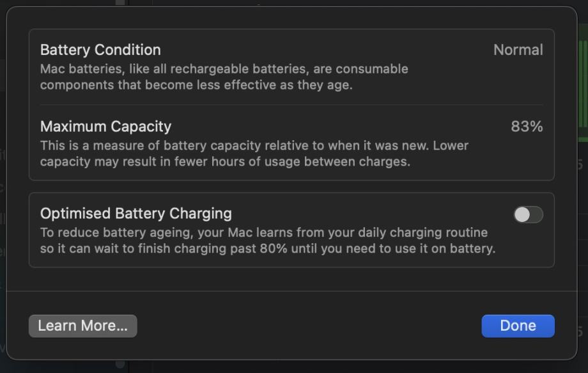This screenshot has height=373, width=588.
Task: Click the divider line above Maximum Capacity
Action: [291, 105]
